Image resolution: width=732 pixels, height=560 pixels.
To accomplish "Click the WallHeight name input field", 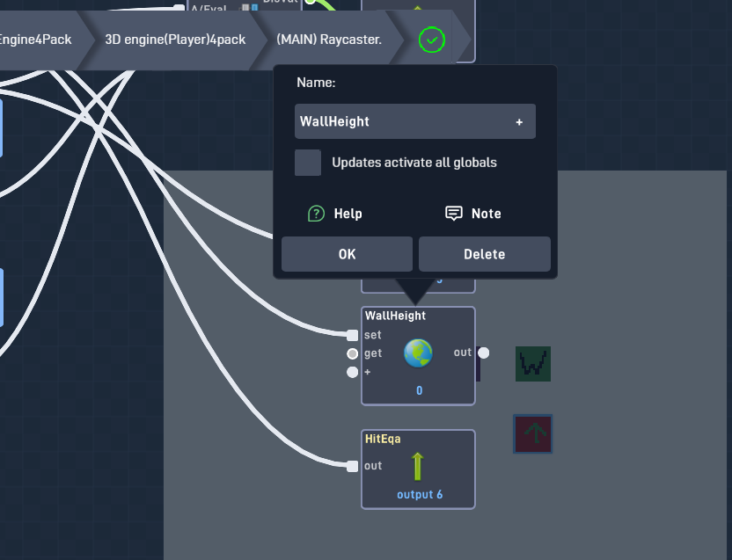I will (x=415, y=121).
